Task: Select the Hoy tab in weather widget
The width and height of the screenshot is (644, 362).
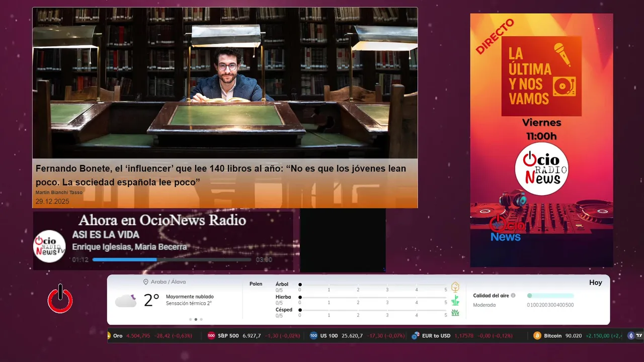Action: click(x=596, y=283)
